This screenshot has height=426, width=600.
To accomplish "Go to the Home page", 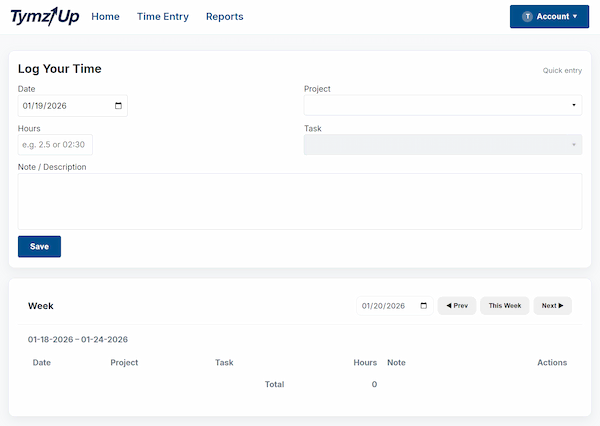I will click(105, 17).
